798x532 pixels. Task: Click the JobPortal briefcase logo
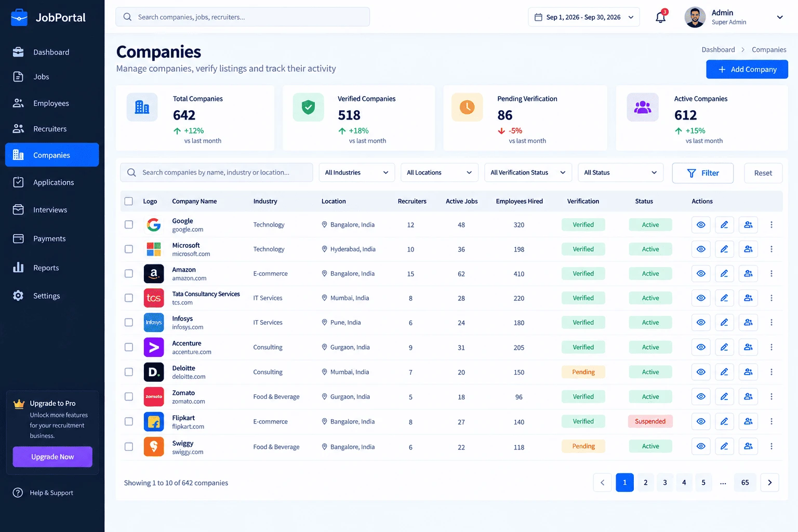[x=19, y=17]
